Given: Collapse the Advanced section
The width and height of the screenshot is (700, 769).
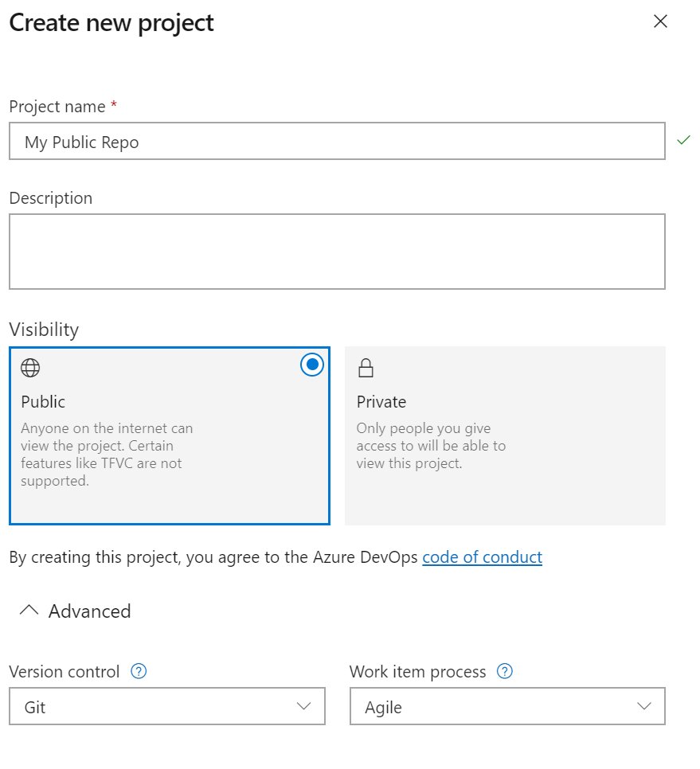Looking at the screenshot, I should click(x=75, y=611).
